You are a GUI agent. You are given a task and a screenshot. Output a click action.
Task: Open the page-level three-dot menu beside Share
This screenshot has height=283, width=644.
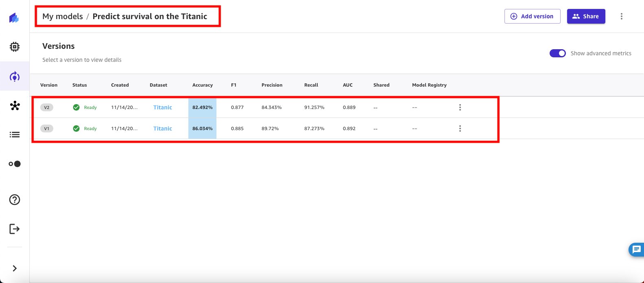pos(622,16)
